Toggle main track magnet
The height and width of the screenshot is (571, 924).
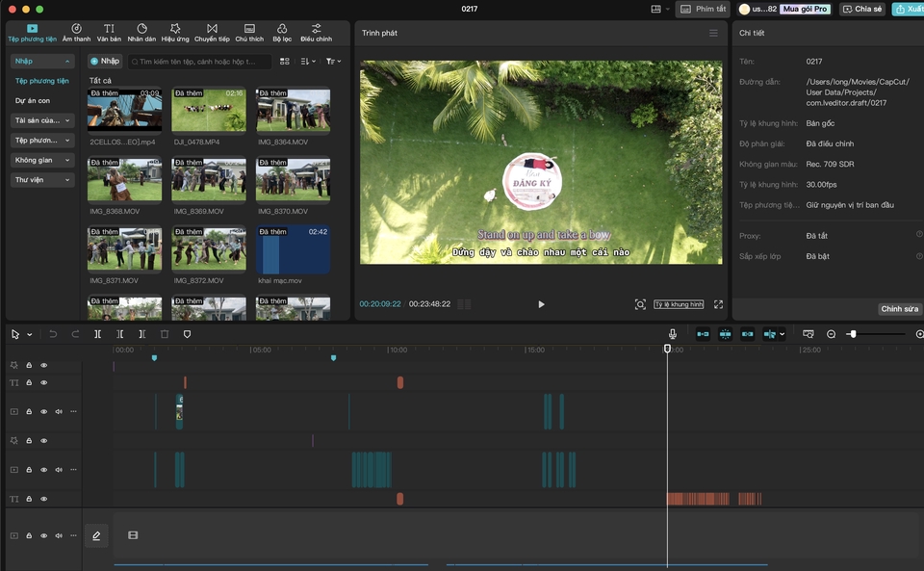(x=703, y=334)
